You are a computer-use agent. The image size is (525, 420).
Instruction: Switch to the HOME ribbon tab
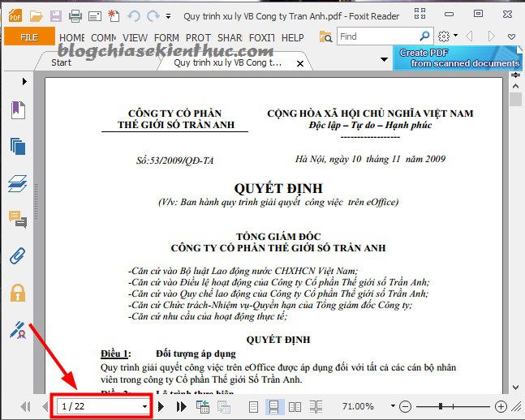[x=71, y=37]
